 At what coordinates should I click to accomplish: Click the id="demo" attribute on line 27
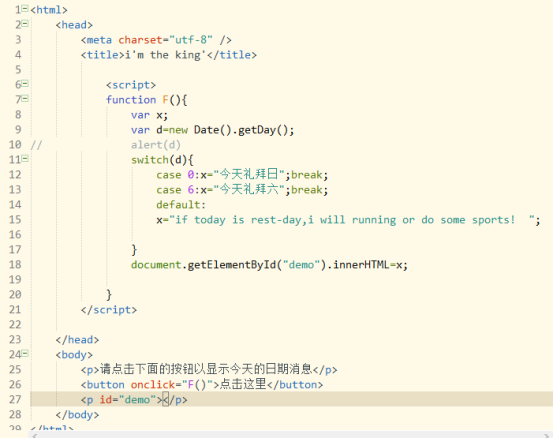[128, 399]
